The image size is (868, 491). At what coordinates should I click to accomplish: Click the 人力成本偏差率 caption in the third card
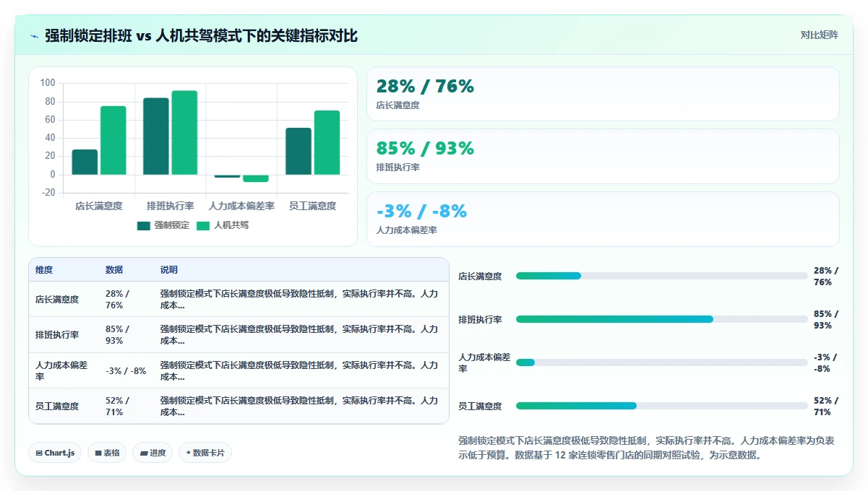[x=406, y=230]
